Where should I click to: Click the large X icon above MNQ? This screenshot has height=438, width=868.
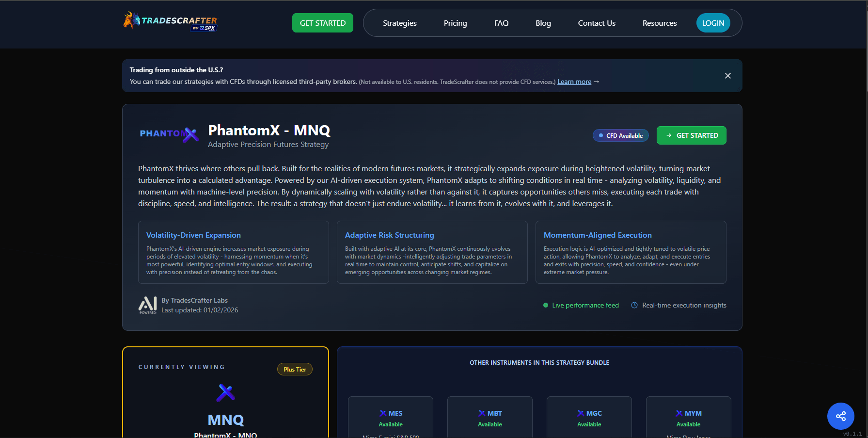pos(226,392)
